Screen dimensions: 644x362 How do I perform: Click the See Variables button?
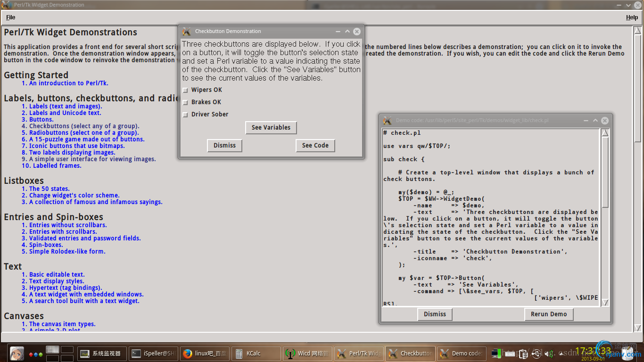pos(271,128)
